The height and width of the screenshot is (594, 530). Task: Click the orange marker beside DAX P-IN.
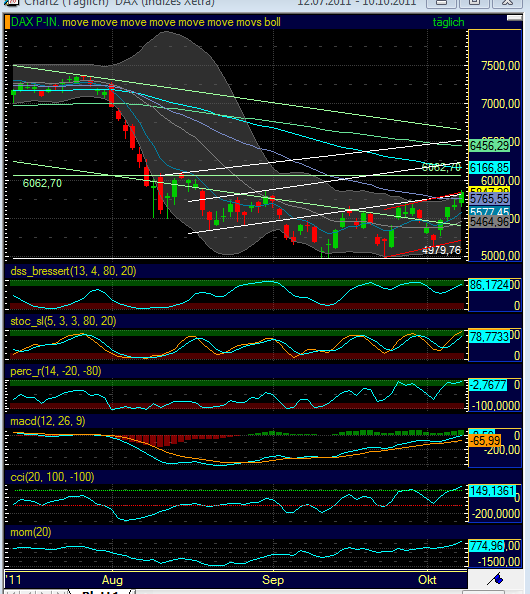7,22
